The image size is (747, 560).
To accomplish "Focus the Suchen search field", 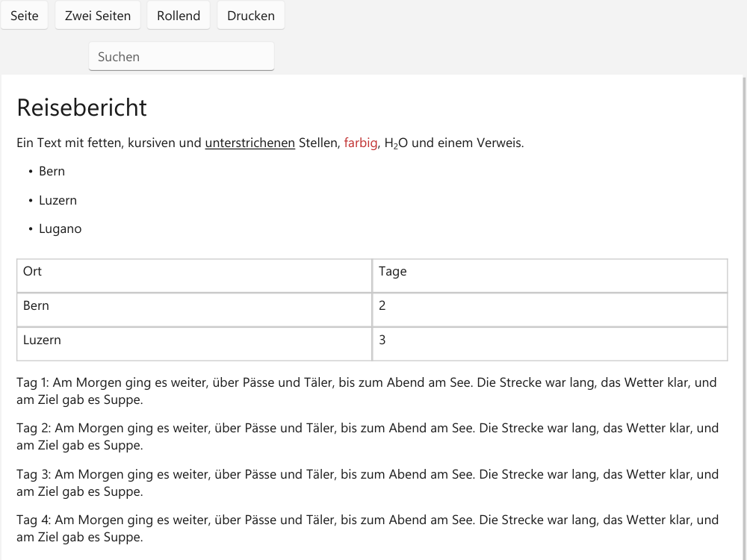I will pos(182,57).
